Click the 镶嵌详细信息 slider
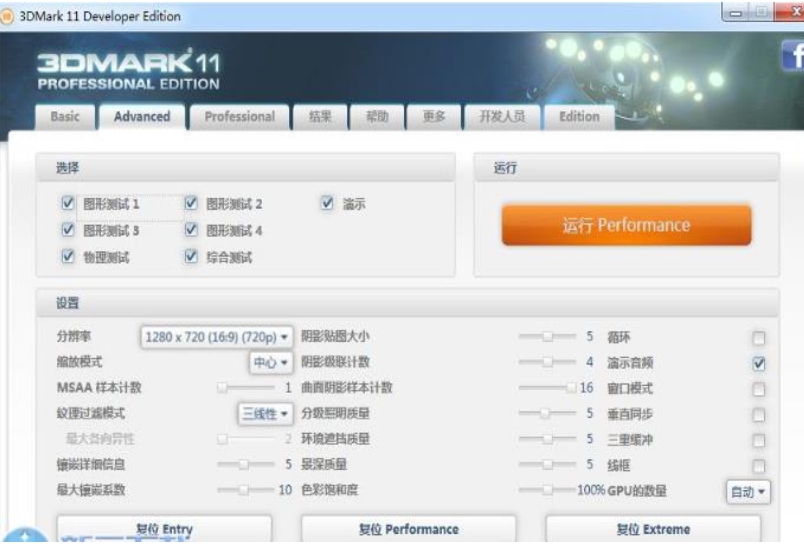This screenshot has width=804, height=546. (246, 464)
